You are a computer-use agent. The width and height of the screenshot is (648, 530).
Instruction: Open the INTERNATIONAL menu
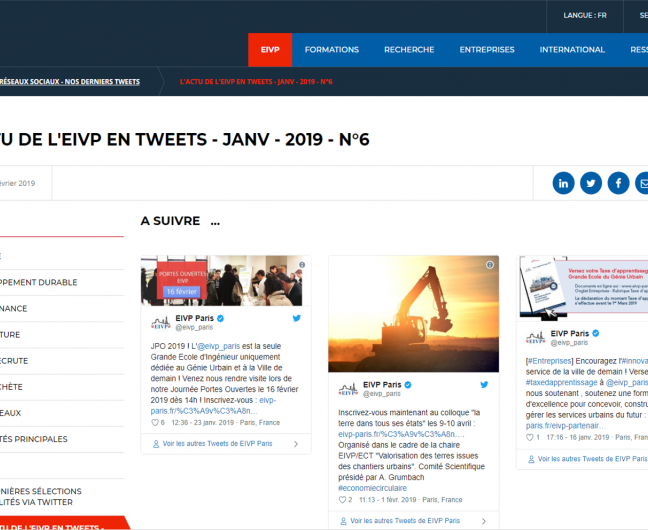click(572, 50)
